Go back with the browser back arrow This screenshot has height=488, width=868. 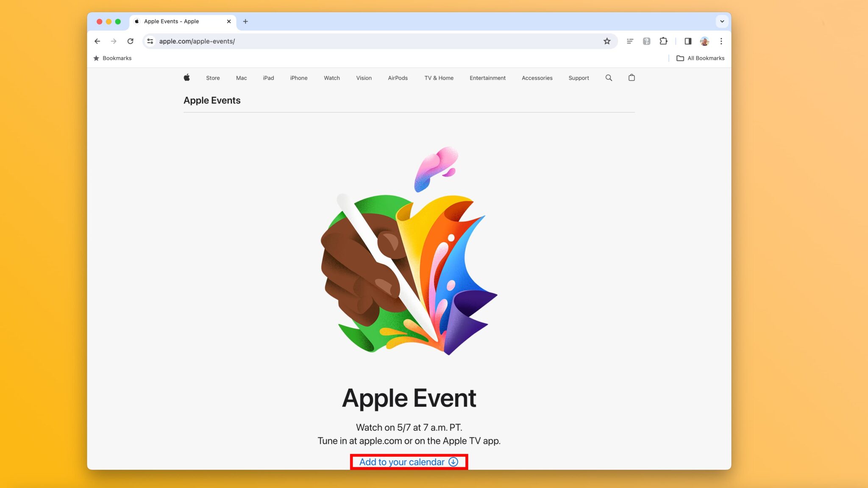click(x=97, y=41)
